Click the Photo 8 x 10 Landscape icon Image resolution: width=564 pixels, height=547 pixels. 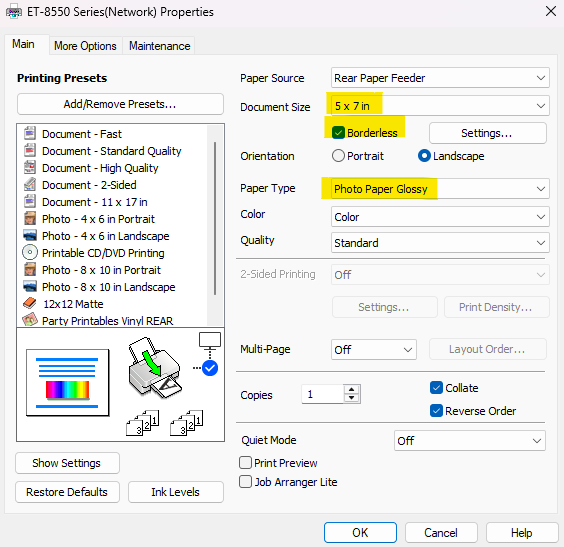(x=30, y=287)
